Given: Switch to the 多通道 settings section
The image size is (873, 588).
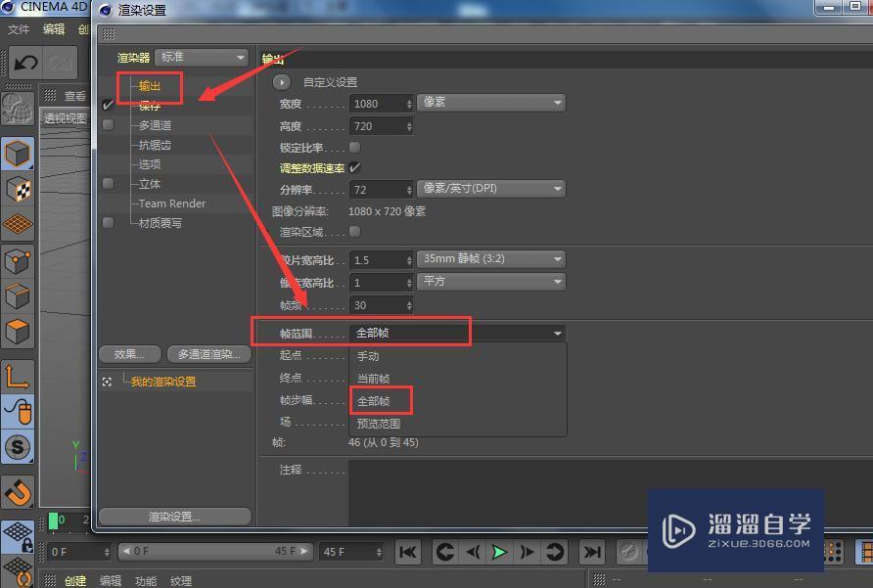Looking at the screenshot, I should point(157,124).
